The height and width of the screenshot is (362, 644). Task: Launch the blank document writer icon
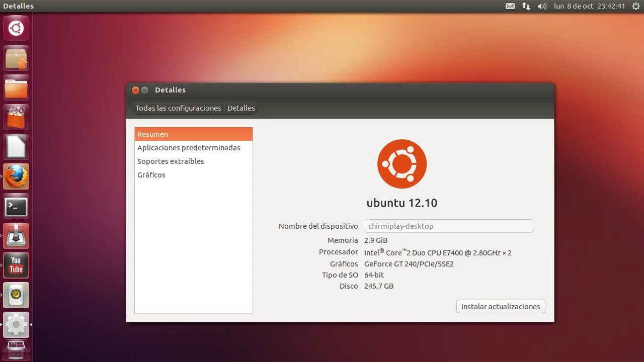pos(16,147)
